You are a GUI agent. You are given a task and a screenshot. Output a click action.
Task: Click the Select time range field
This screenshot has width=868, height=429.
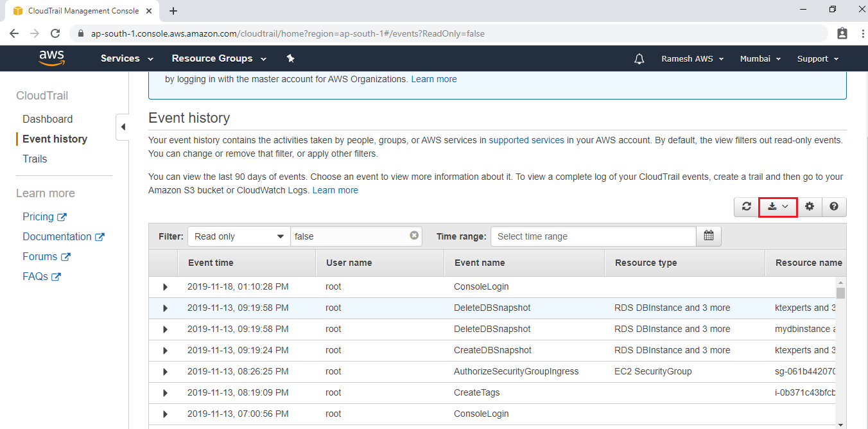pyautogui.click(x=593, y=236)
